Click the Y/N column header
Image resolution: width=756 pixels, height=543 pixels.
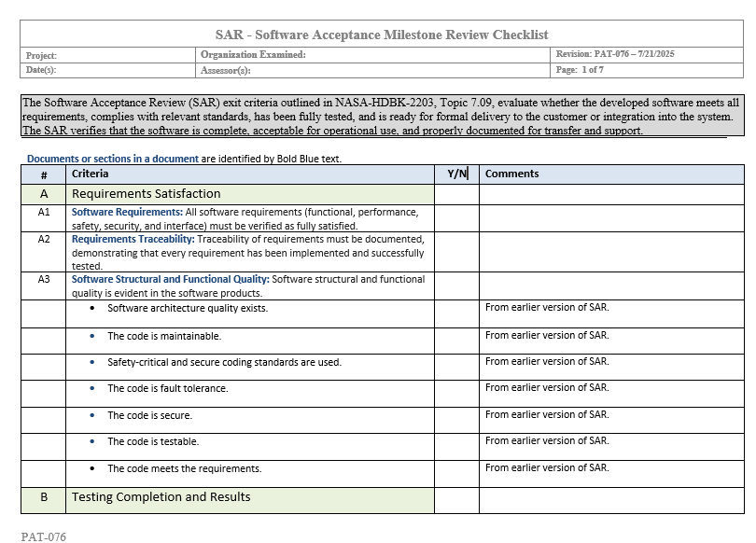tap(456, 174)
